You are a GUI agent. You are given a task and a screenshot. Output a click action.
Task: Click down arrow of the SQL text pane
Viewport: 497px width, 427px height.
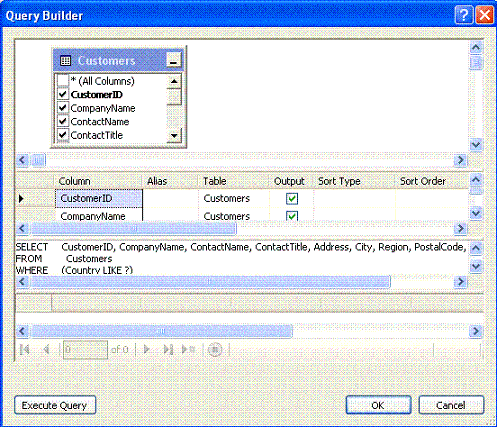[476, 266]
